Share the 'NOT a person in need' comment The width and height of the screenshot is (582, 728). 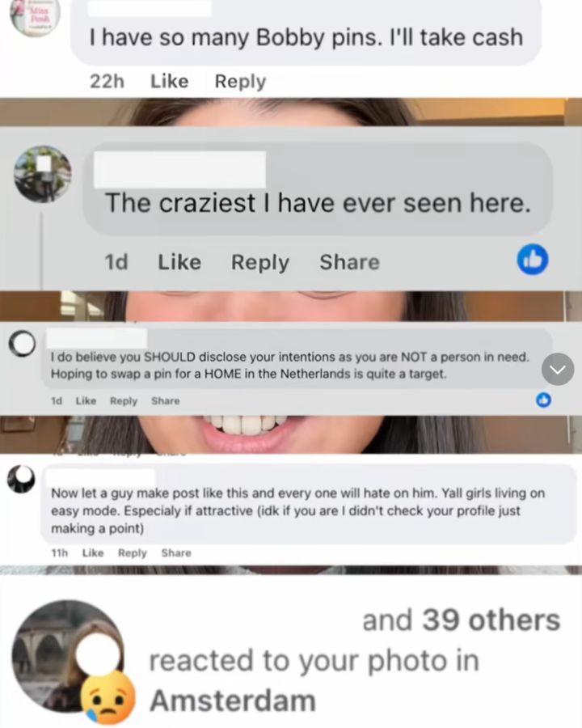click(x=165, y=400)
